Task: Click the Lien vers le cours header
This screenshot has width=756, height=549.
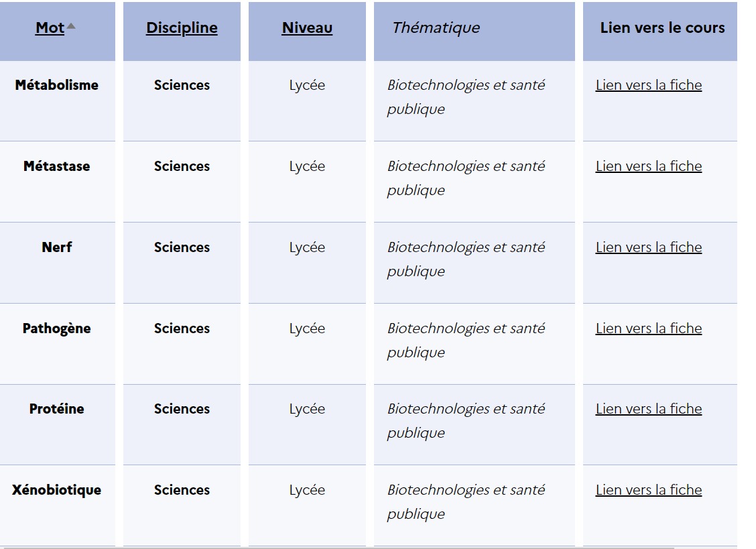Action: [x=662, y=28]
